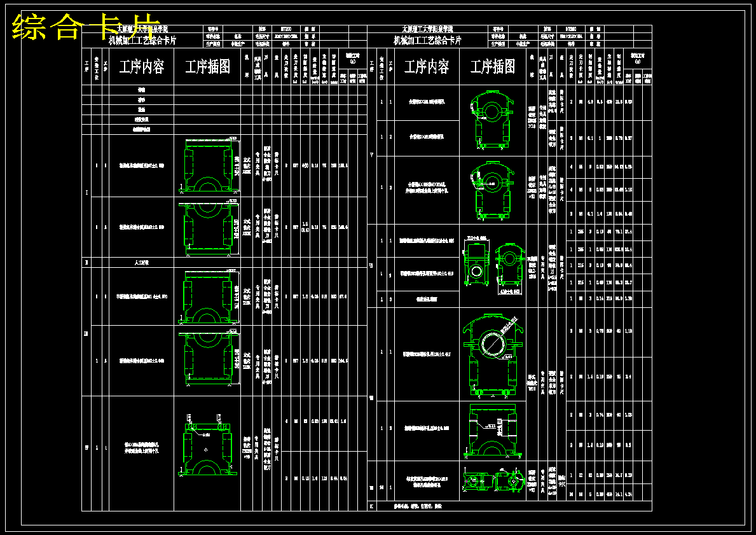Select 机械加工工艺综合卡片 title in left card
Screen dimensions: 756x535
(x=142, y=41)
